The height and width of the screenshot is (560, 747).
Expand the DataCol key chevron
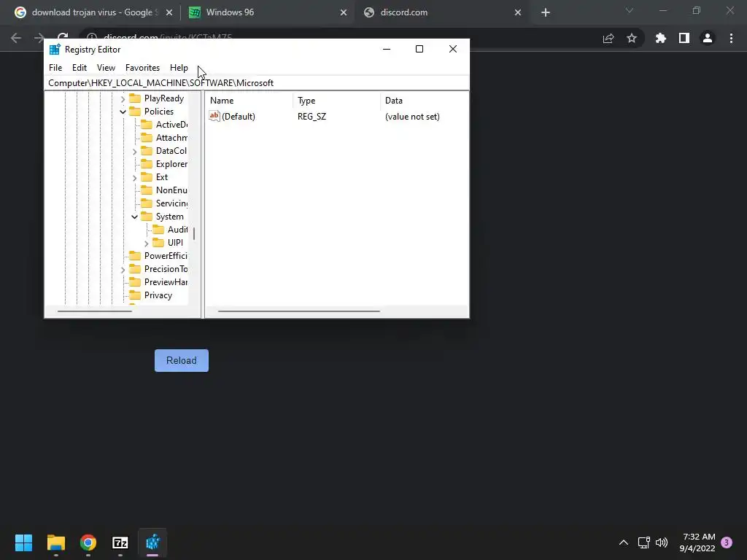pyautogui.click(x=134, y=152)
